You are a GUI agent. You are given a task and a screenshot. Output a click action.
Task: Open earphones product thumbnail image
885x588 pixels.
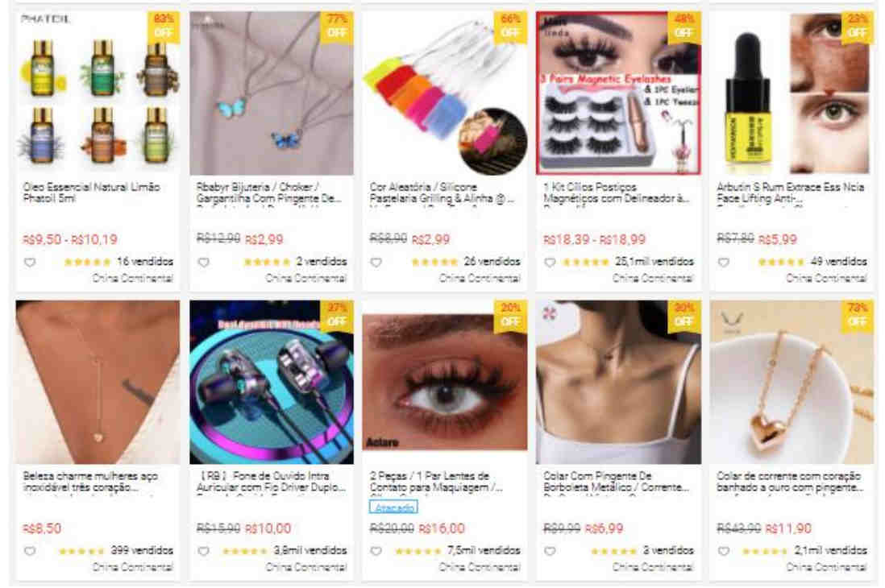(x=272, y=382)
